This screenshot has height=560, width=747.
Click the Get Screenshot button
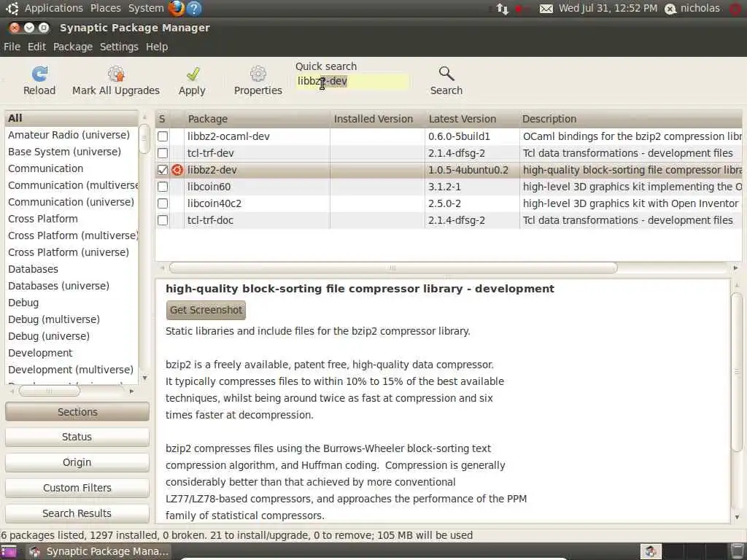click(206, 310)
